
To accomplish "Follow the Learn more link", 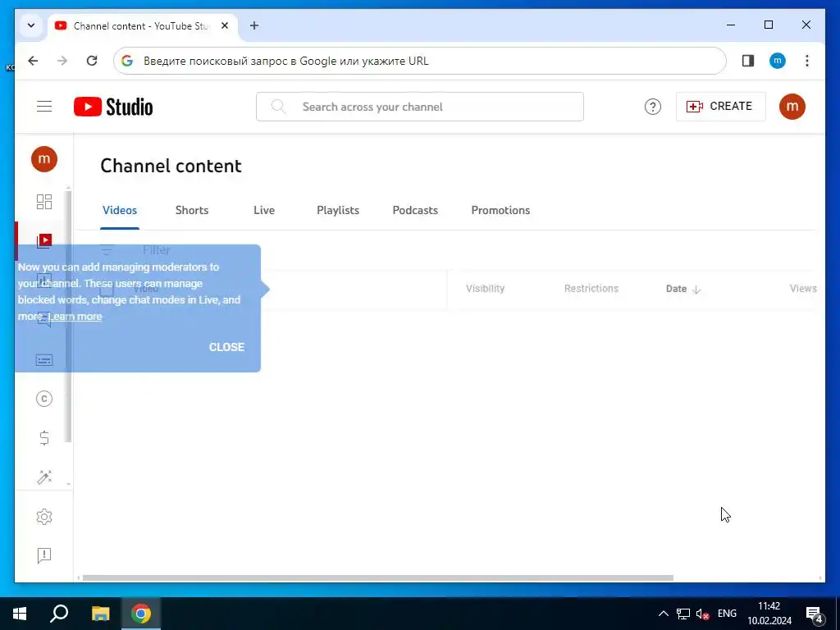I will coord(75,317).
